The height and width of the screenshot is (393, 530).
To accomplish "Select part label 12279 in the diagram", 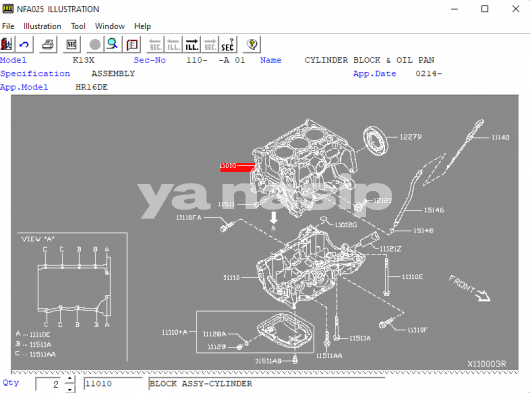I will 411,137.
